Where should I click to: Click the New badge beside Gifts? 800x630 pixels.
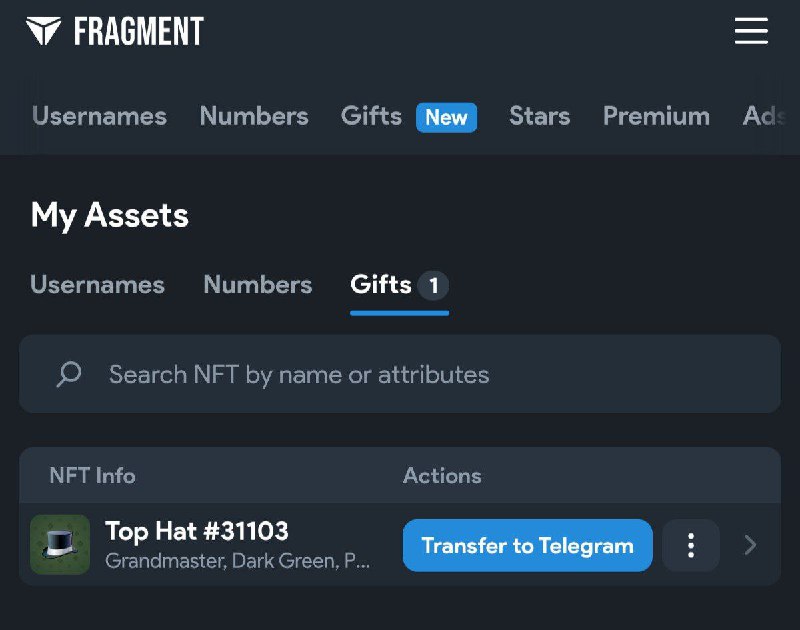[446, 117]
